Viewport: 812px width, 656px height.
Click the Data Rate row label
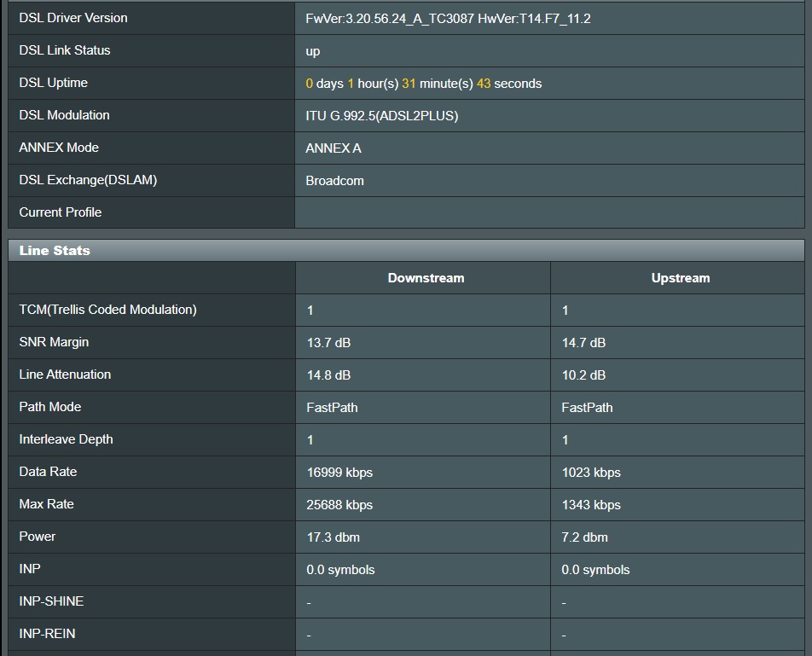[x=48, y=472]
